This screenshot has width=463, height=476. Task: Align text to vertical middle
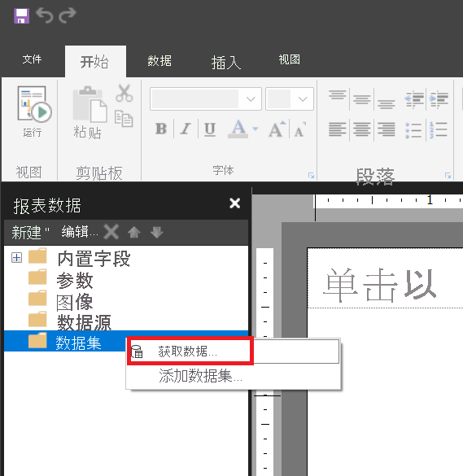coord(361,99)
